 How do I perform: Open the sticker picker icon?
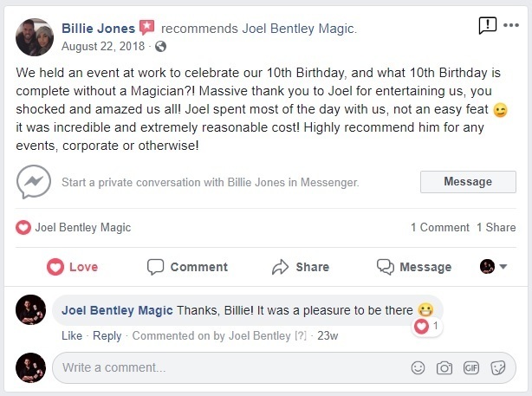[x=498, y=367]
